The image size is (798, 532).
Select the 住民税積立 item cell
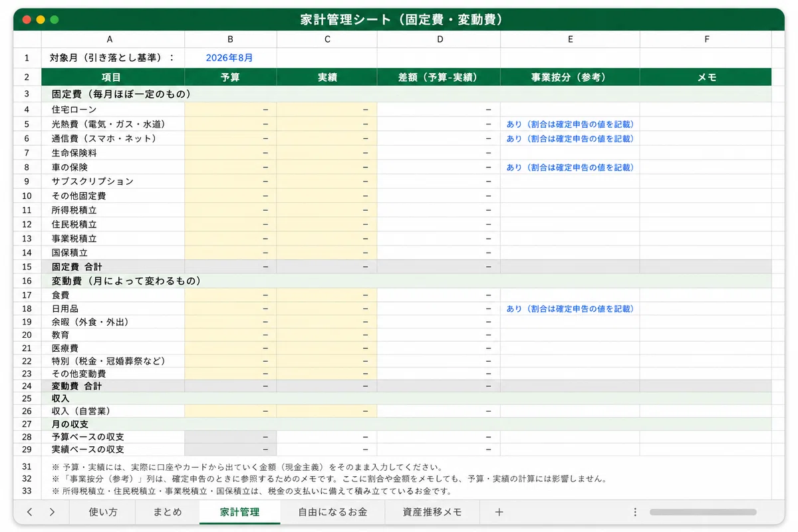point(113,224)
